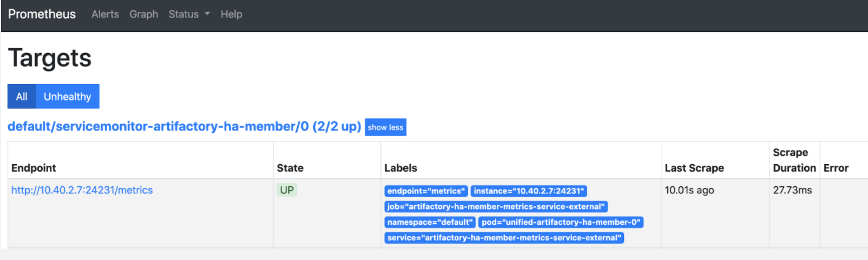Click the servicemonitor-artifactory-ha-member pool heading
The image size is (868, 260).
pos(184,126)
